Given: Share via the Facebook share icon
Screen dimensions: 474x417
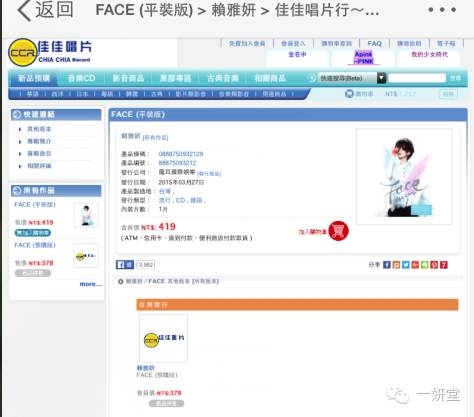Looking at the screenshot, I should point(386,265).
